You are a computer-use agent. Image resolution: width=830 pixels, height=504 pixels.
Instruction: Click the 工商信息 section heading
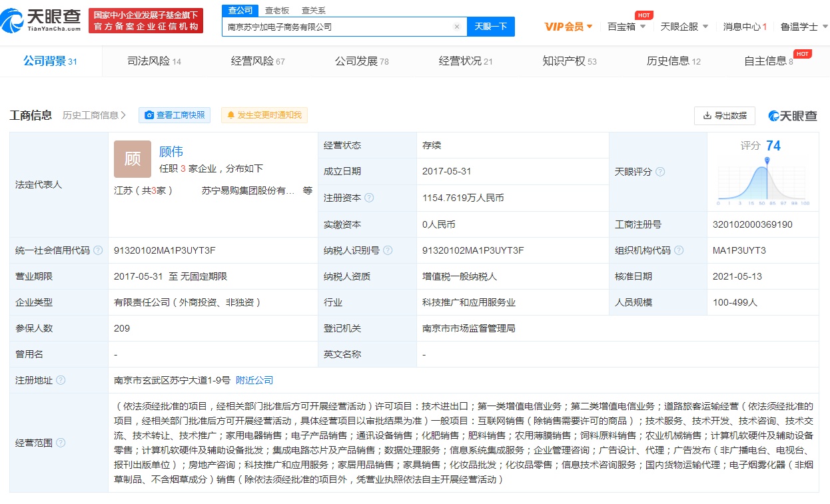(x=31, y=115)
